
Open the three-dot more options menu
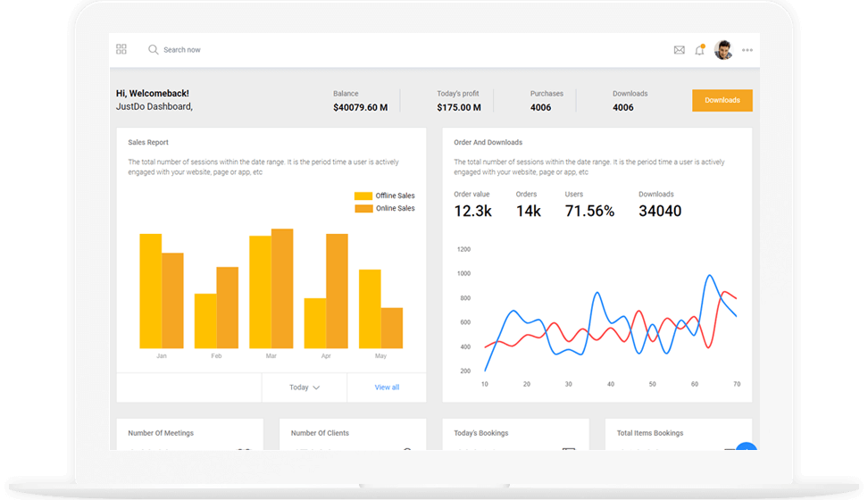point(747,50)
